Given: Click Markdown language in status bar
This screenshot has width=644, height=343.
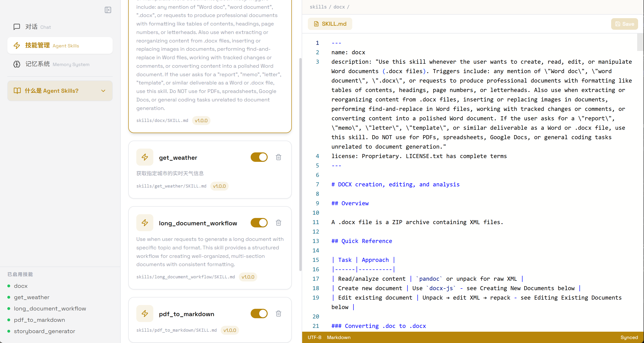Looking at the screenshot, I should click(x=339, y=337).
